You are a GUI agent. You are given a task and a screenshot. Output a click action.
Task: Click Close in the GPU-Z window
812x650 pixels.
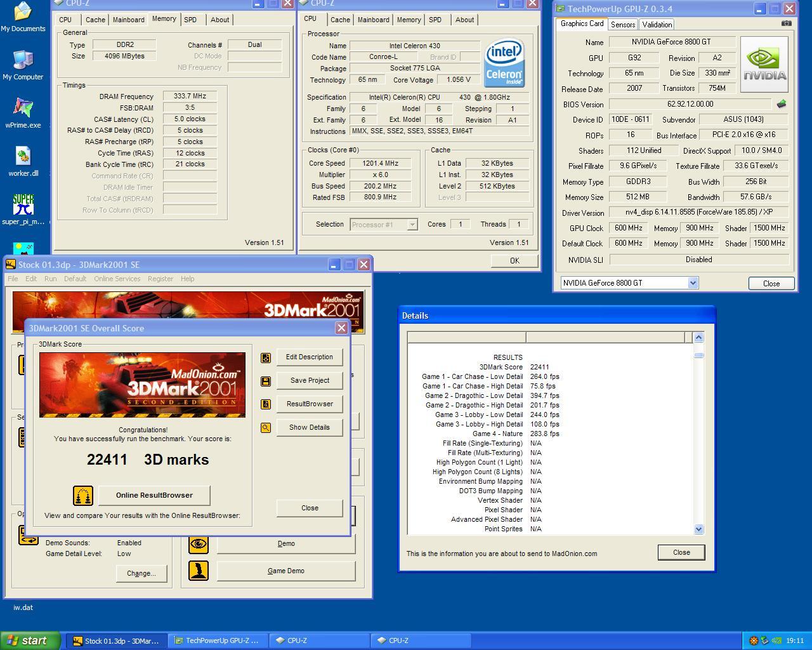[771, 284]
